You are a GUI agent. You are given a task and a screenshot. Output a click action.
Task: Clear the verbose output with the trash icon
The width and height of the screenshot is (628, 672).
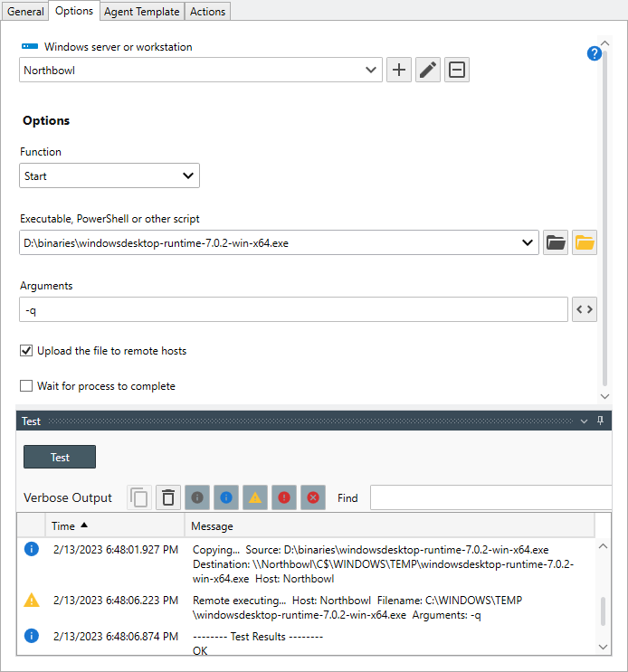click(x=168, y=497)
